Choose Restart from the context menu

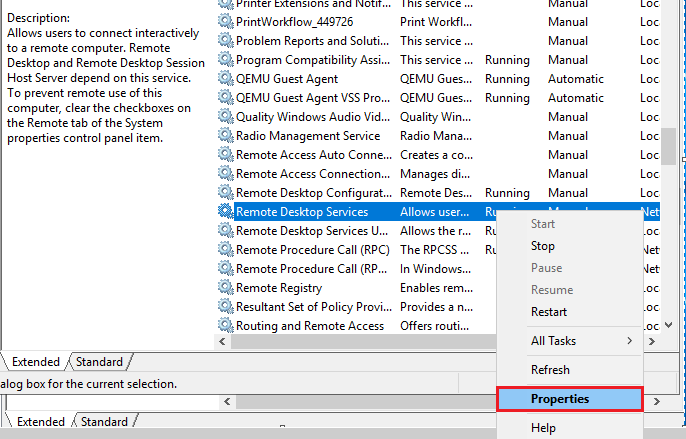(x=570, y=312)
